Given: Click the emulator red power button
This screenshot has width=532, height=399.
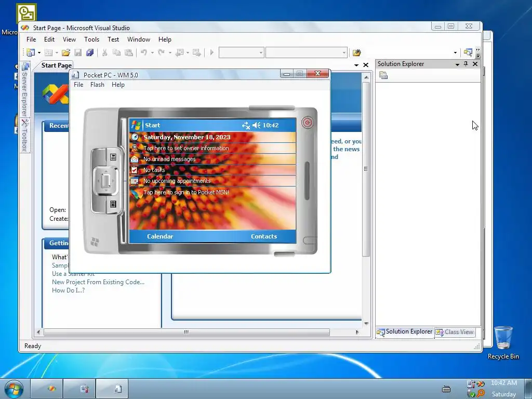Looking at the screenshot, I should 308,123.
